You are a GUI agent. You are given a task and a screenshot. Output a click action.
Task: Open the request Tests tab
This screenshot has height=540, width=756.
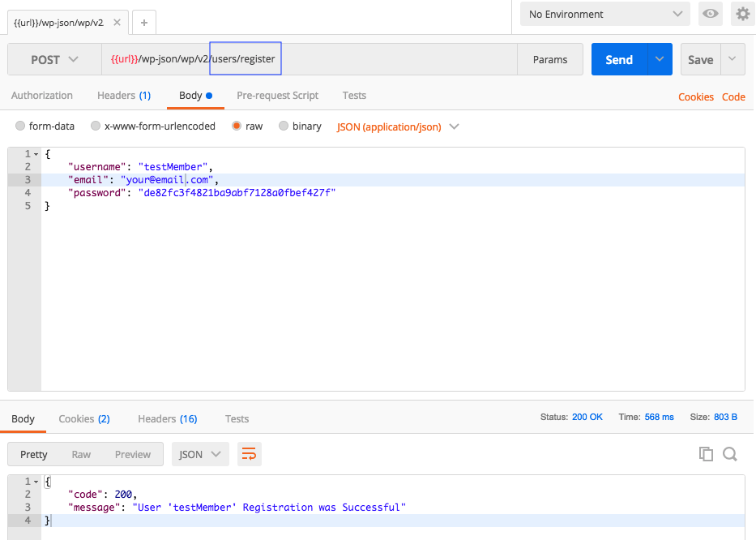click(x=354, y=96)
